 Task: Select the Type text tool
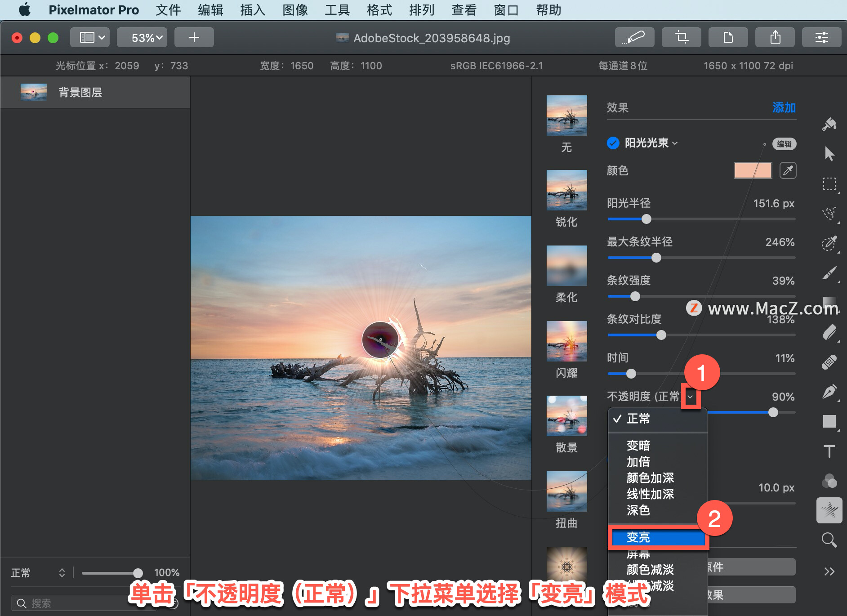click(x=829, y=451)
